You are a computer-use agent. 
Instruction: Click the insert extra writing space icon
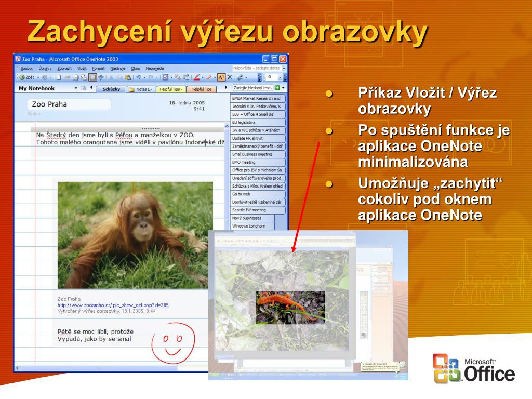(x=101, y=77)
